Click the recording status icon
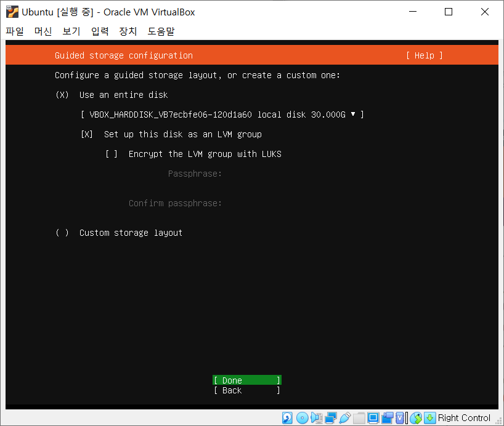Screen dimensions: 504x426 pos(388,417)
